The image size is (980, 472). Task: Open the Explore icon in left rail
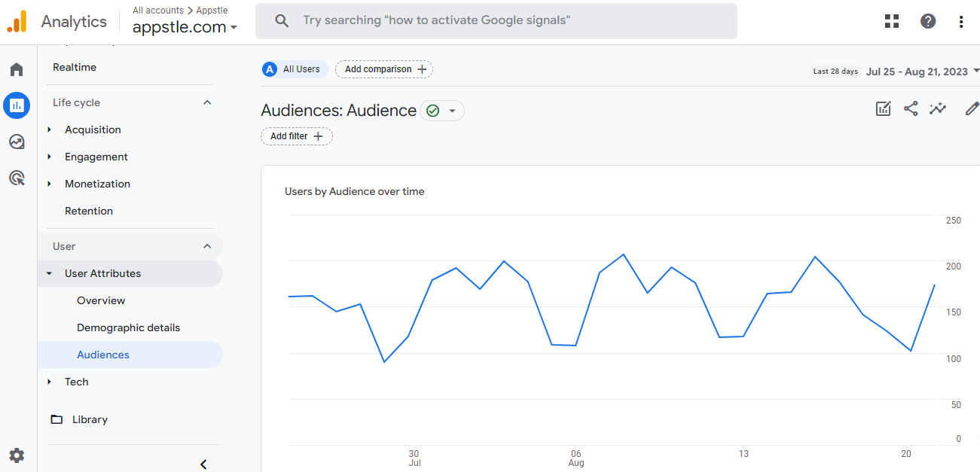click(x=17, y=142)
